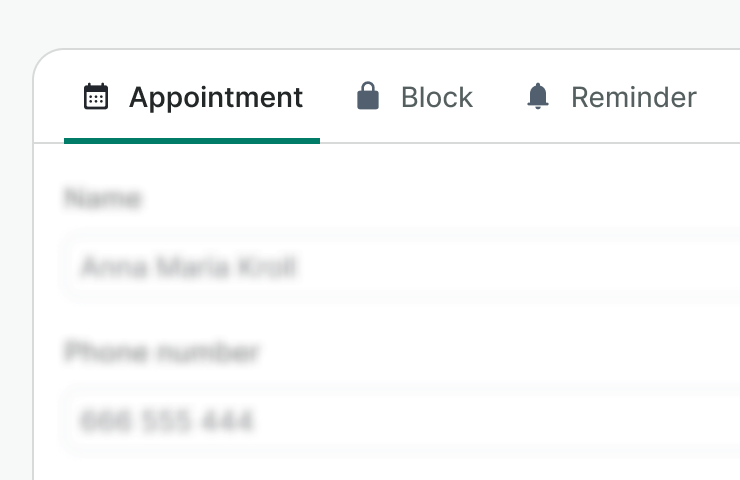
Task: Click the word "Block" in tab bar
Action: [x=437, y=98]
